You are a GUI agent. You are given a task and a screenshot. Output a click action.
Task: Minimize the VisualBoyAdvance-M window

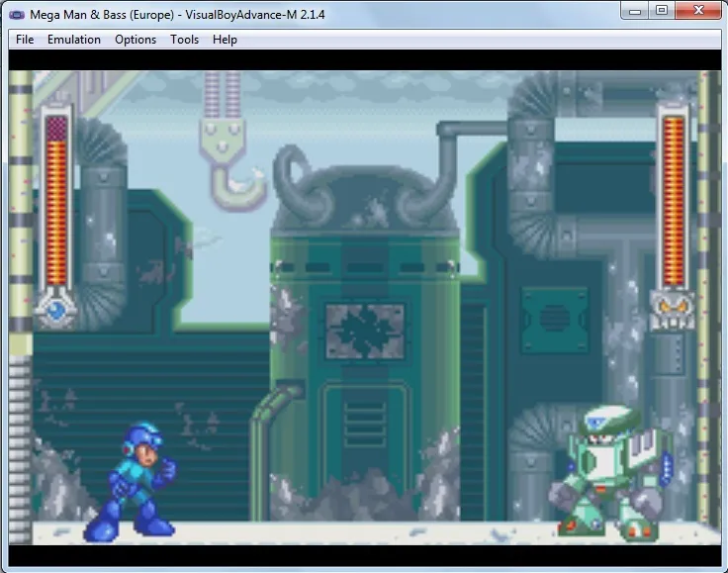pos(635,10)
